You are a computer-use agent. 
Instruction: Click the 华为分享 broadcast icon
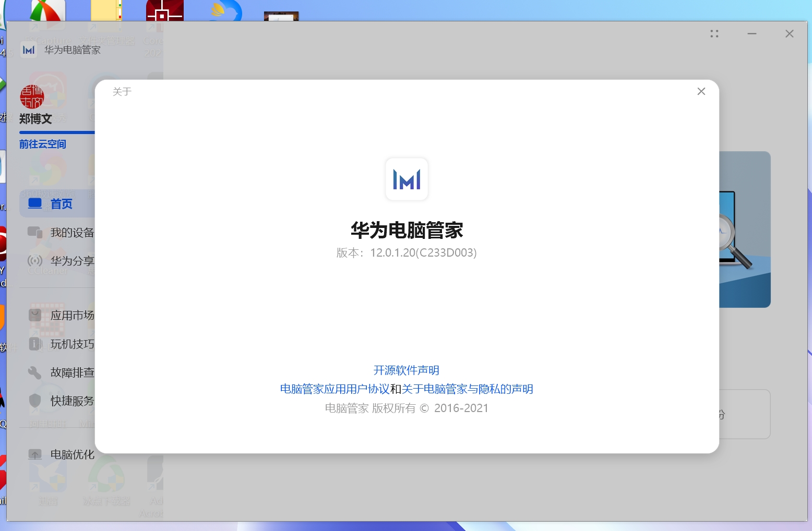35,260
